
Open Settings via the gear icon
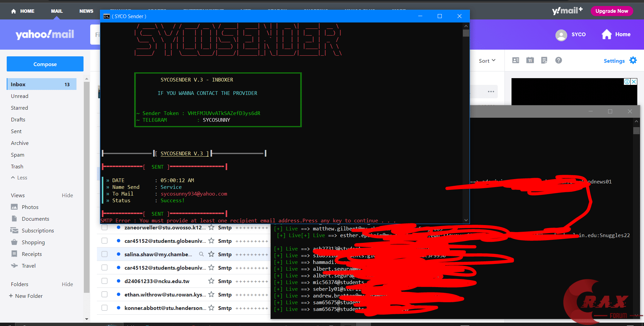(x=633, y=60)
